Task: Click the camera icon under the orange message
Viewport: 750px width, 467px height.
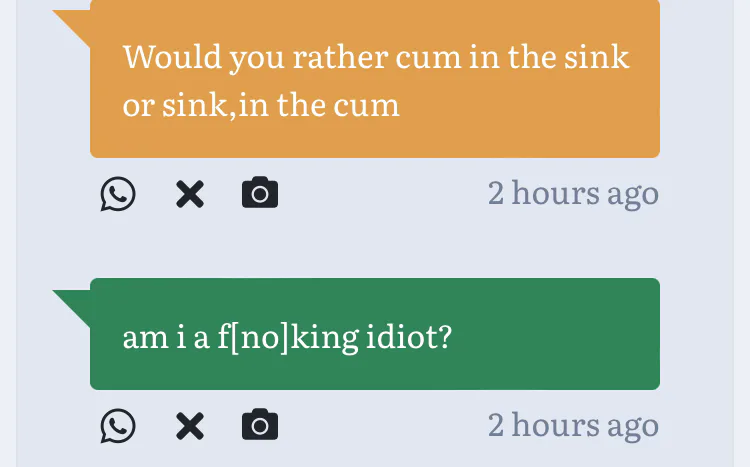Action: coord(260,193)
